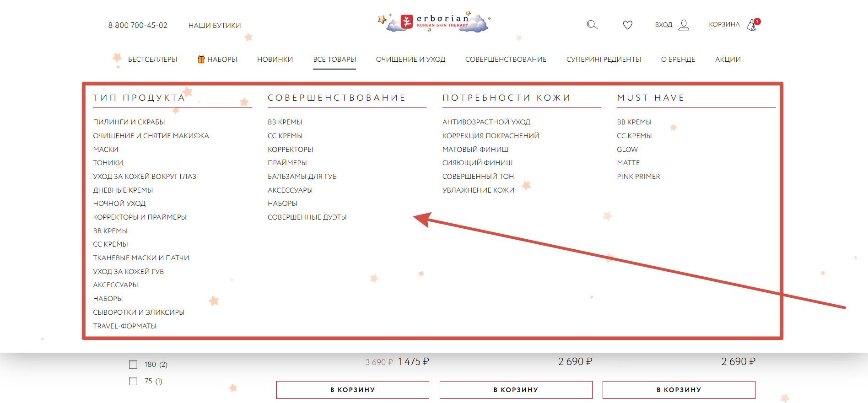Open the О БРЕНДЕ navigation item
Viewport: 868px width, 403px height.
point(678,59)
